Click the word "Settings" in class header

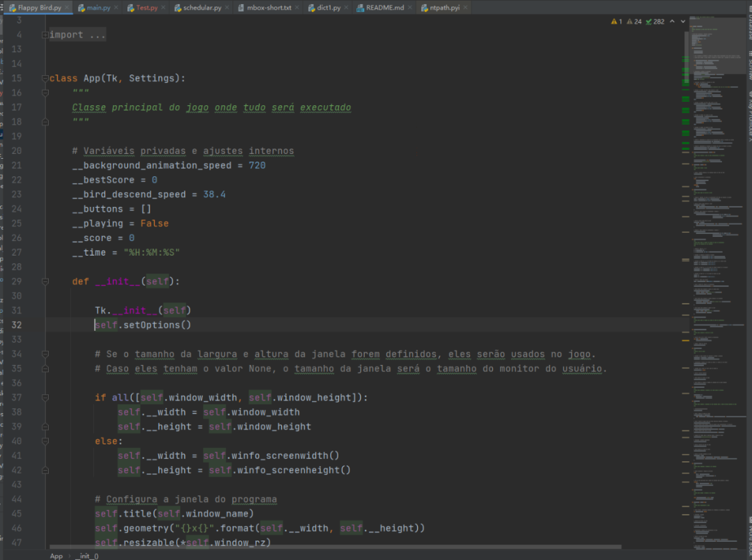point(152,78)
